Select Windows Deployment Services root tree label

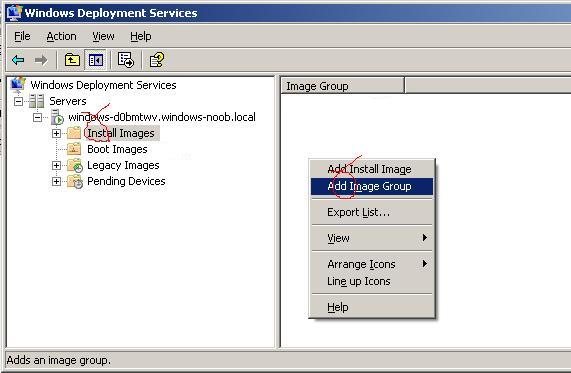tap(103, 85)
